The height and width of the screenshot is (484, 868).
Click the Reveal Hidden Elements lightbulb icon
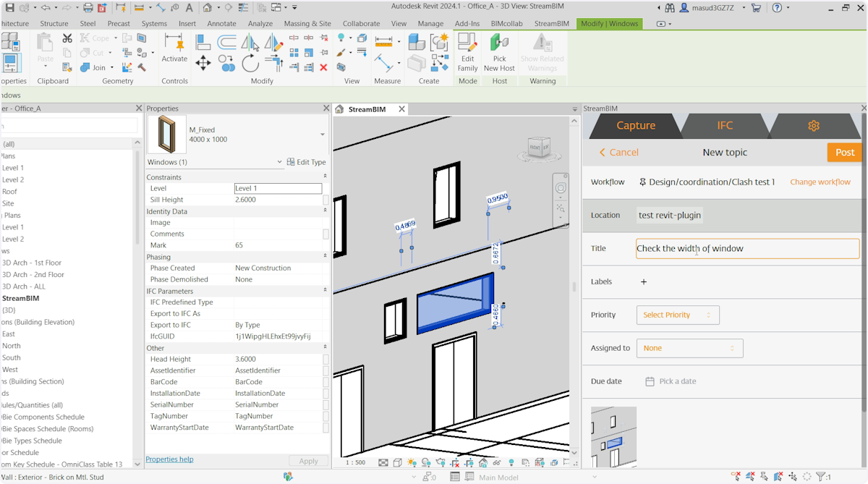click(511, 463)
